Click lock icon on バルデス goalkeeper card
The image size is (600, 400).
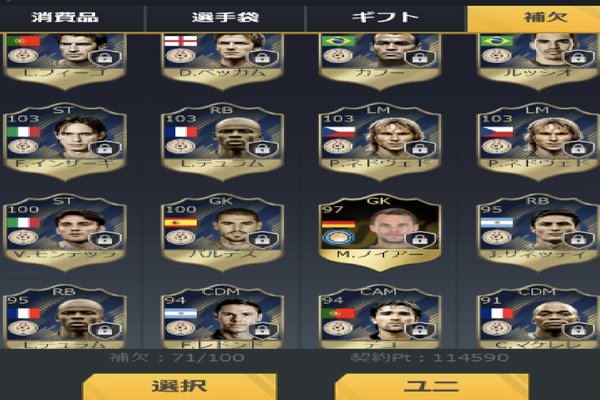coord(262,240)
